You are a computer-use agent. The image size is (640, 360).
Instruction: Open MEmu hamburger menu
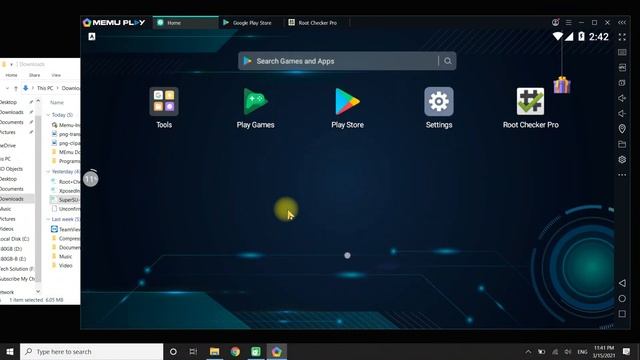(568, 22)
